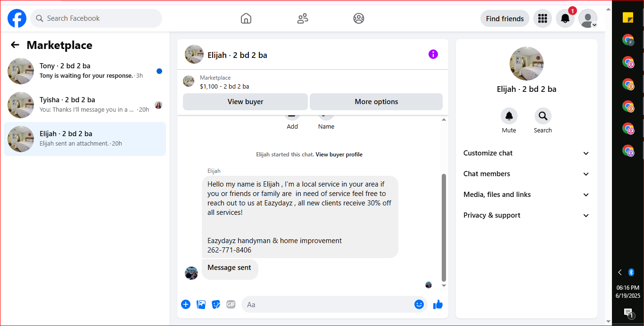Image resolution: width=644 pixels, height=326 pixels.
Task: Open the View buyer profile link
Action: pos(339,155)
